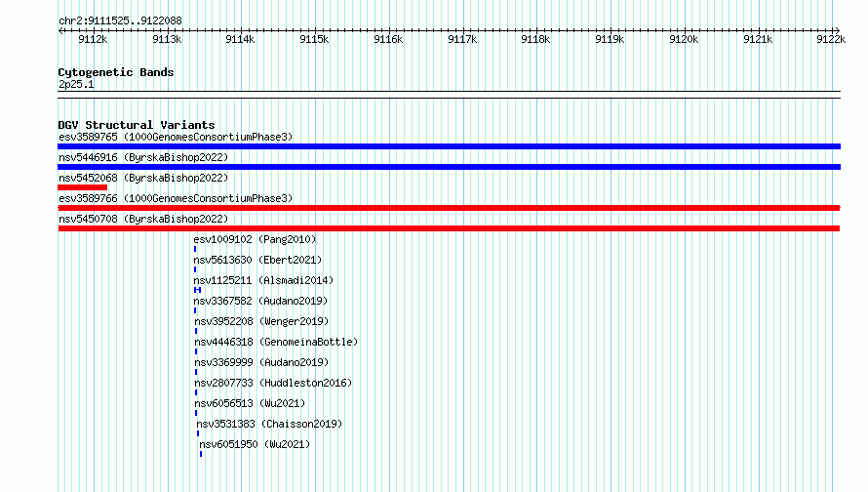Open nsv3367582 (Audano2019) variant
This screenshot has width=868, height=492.
click(x=260, y=301)
